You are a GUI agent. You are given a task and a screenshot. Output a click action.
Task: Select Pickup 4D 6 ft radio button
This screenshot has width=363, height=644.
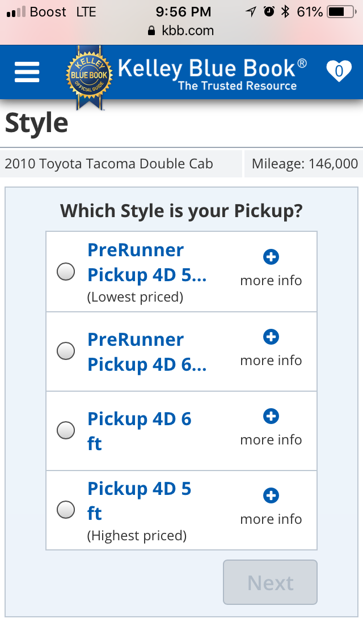tap(66, 430)
